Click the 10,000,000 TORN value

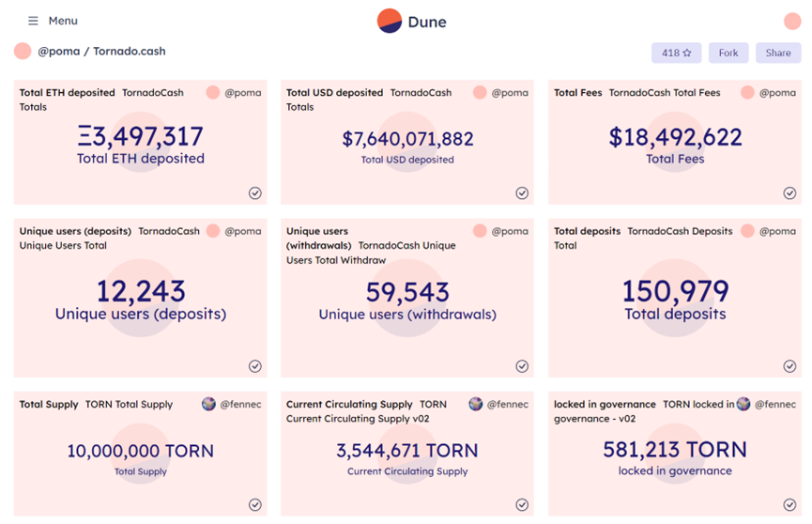[x=140, y=451]
